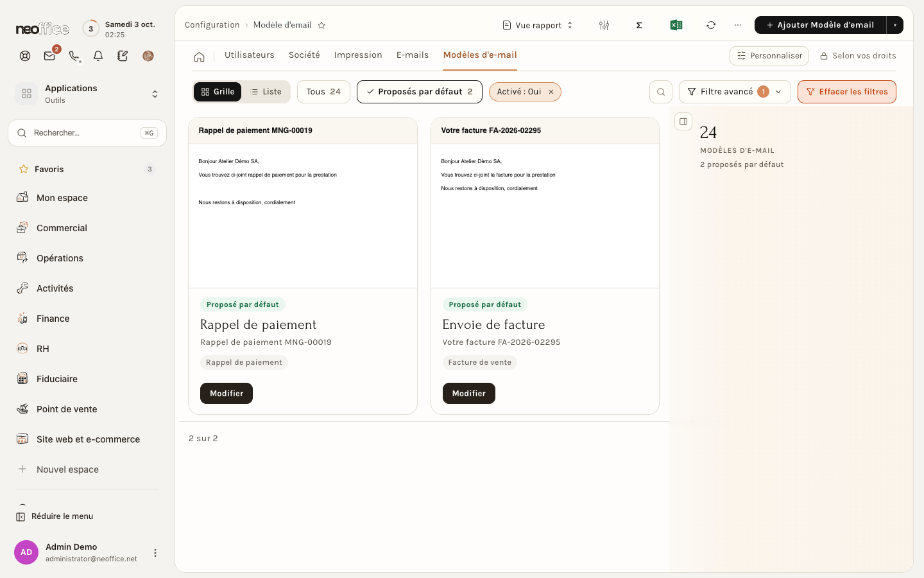Focus the Rechercher search field
The width and height of the screenshot is (924, 578).
87,133
